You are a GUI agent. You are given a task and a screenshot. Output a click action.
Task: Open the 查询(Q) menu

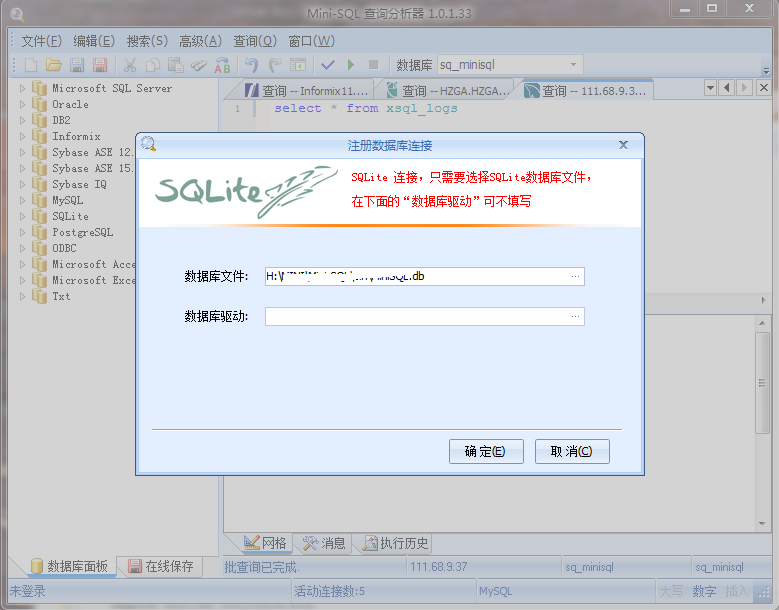click(x=255, y=41)
